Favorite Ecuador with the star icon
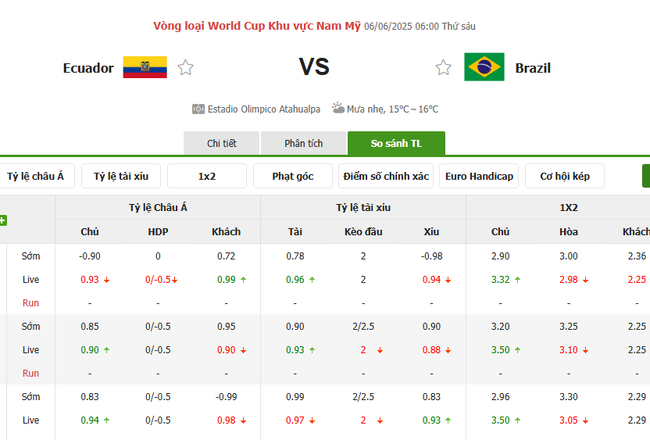650x440 pixels. click(185, 68)
